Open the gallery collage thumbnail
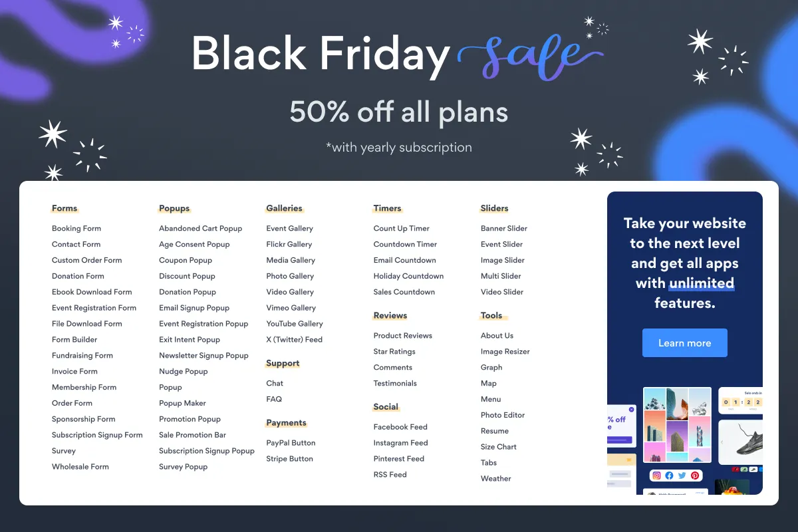The image size is (798, 532). 677,425
